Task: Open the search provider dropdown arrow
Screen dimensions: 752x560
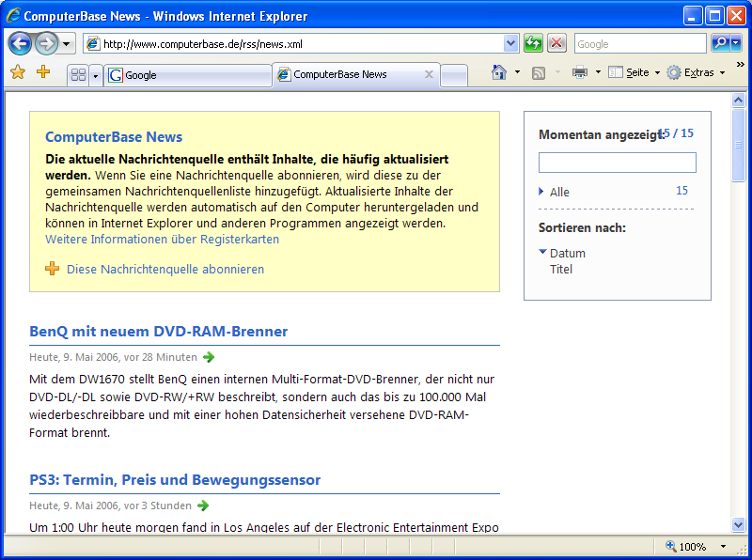Action: tap(736, 43)
